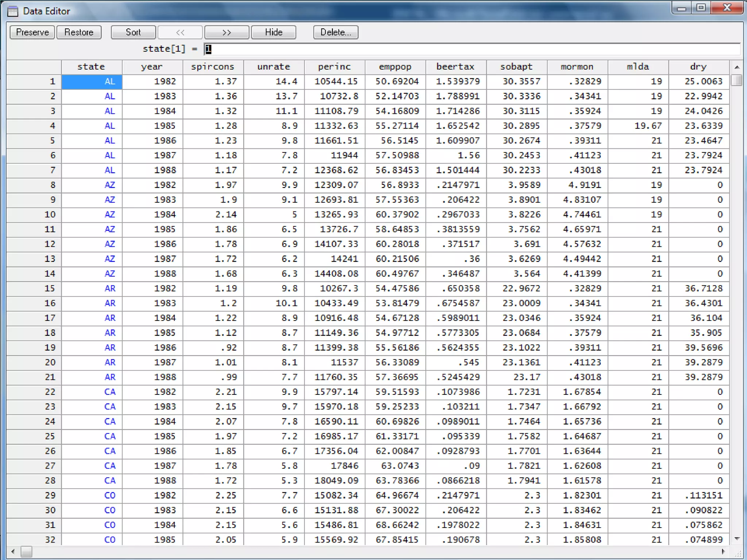
Task: Click the vertical scrollbar down arrow
Action: tap(737, 538)
